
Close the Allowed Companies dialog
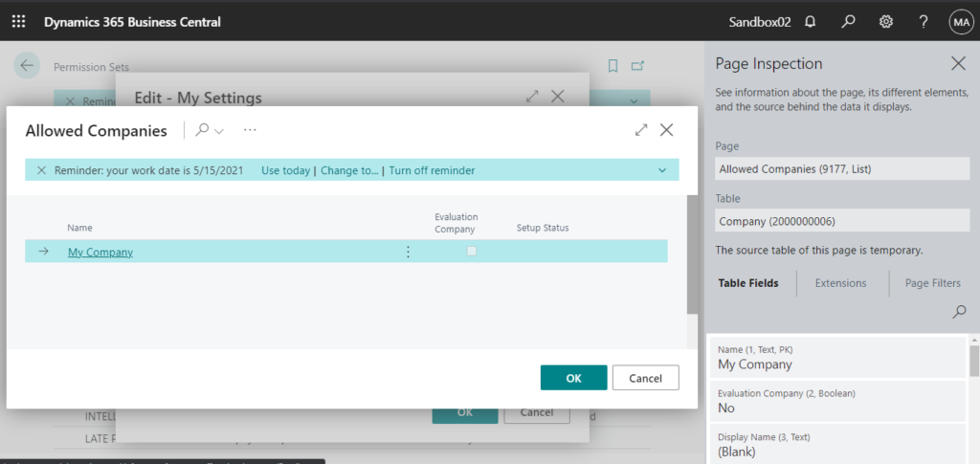point(667,130)
